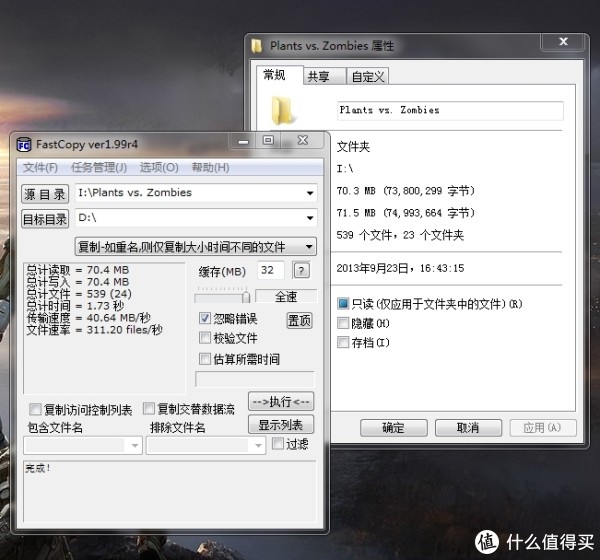Click the cache help question mark button
The width and height of the screenshot is (600, 560).
coord(301,271)
